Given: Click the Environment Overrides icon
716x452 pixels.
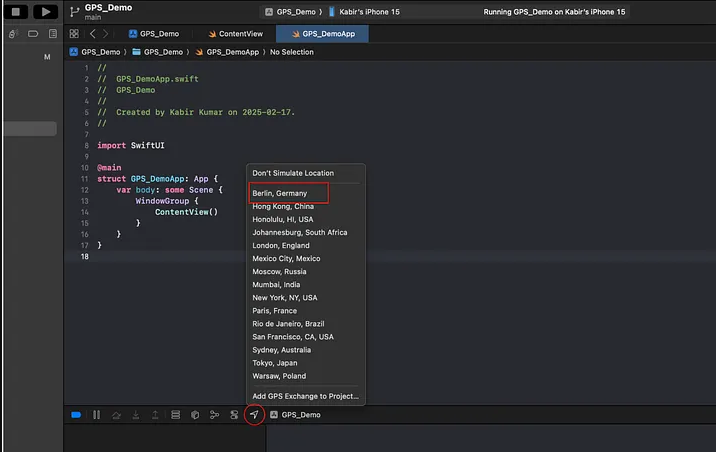Looking at the screenshot, I should click(234, 414).
